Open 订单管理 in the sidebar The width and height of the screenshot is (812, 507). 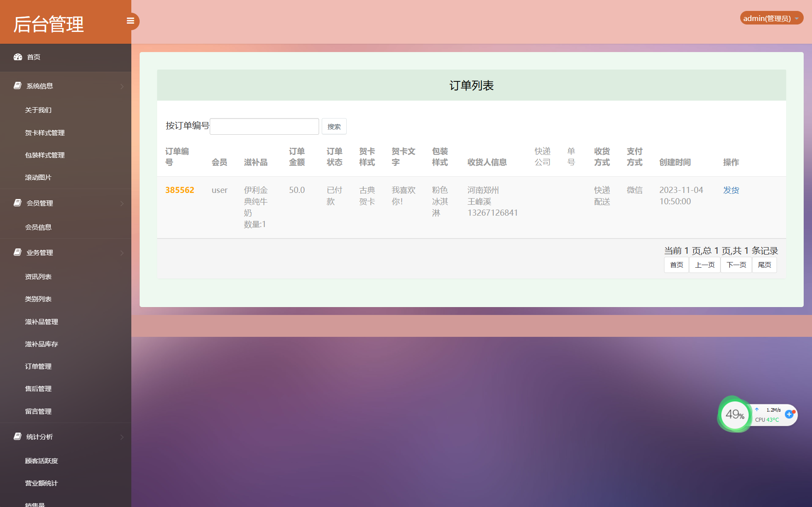(x=38, y=366)
